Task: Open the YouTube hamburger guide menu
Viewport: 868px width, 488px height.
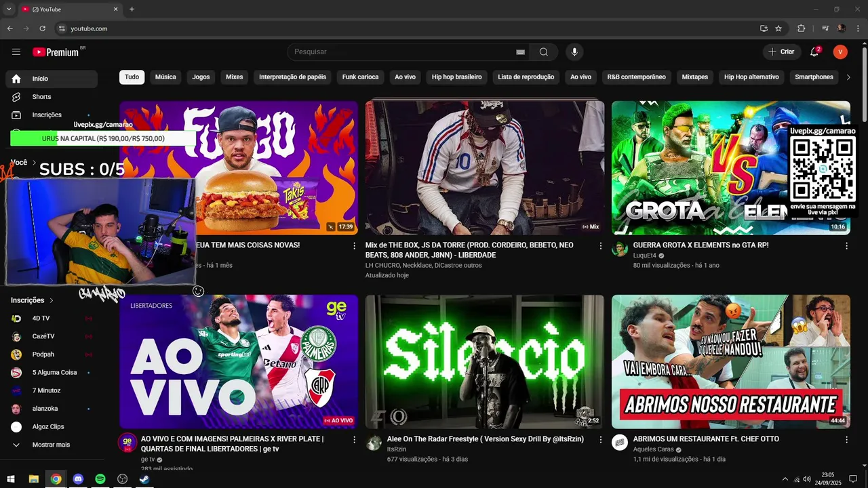Action: click(16, 52)
